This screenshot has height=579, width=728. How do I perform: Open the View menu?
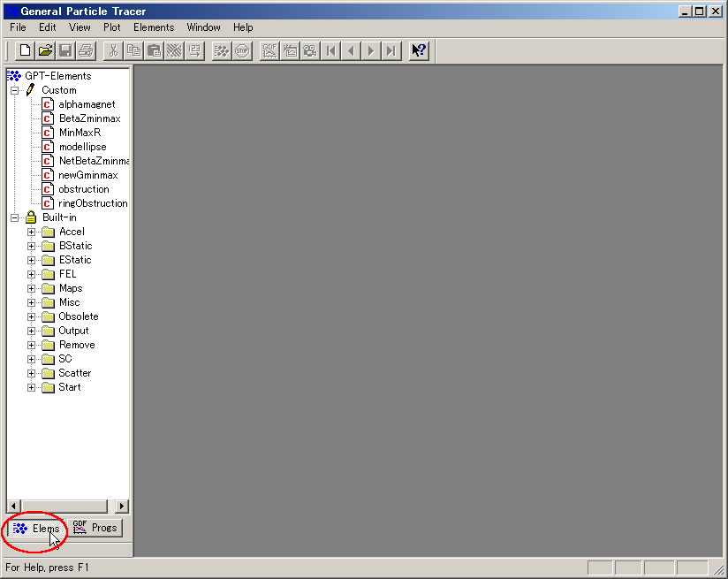pos(80,27)
